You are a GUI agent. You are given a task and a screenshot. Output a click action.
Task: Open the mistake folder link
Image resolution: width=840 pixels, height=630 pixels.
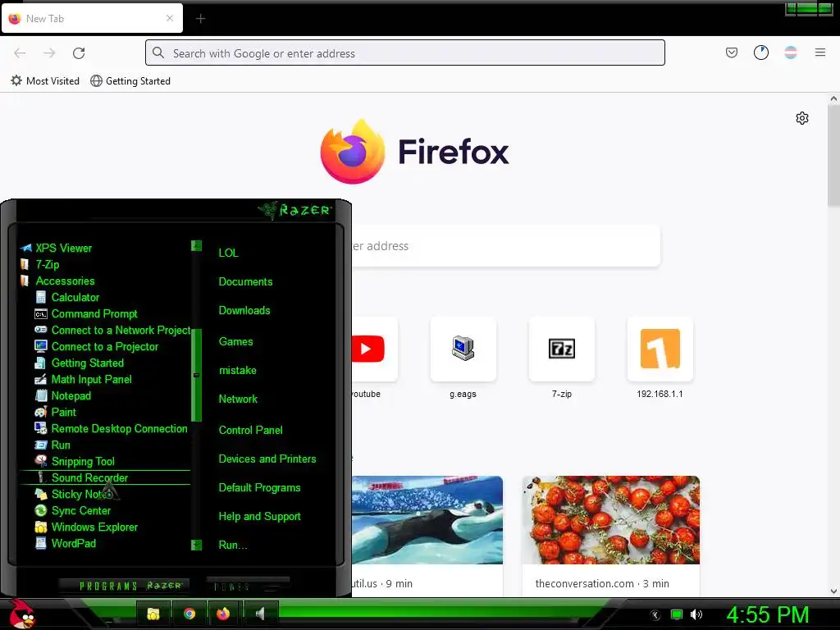(x=237, y=371)
